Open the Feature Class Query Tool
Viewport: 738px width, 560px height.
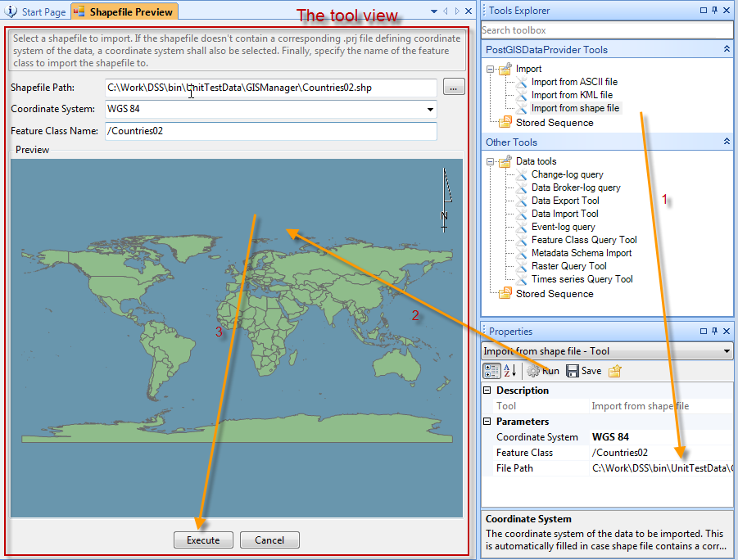[x=583, y=240]
